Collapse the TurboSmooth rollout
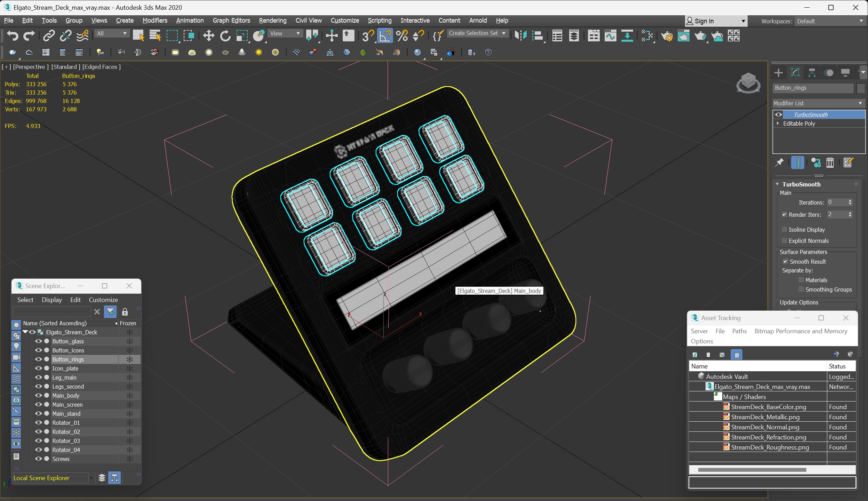The image size is (868, 501). pos(777,184)
